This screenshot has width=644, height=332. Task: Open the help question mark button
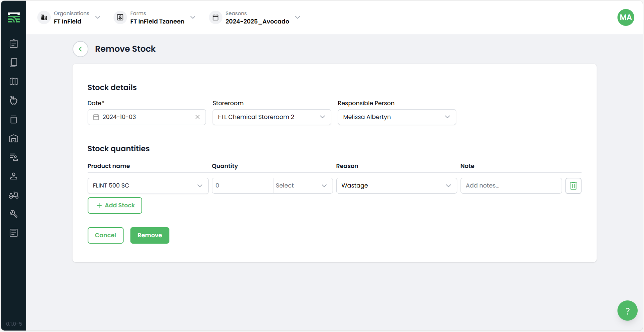[x=627, y=310]
